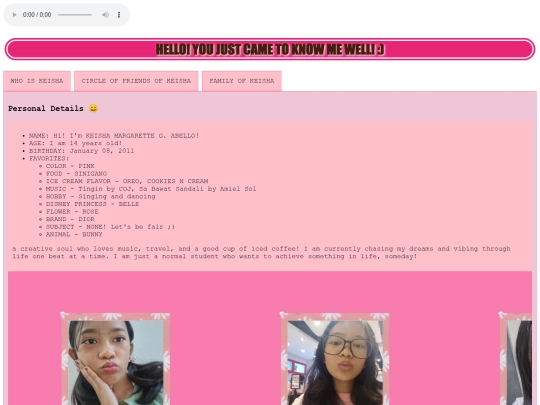This screenshot has width=540, height=405.
Task: Select SUBJECT - NONE! Let's be fair item
Action: pyautogui.click(x=110, y=227)
